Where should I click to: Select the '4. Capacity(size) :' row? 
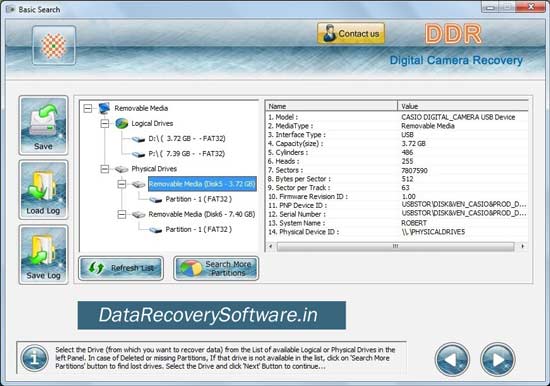[397, 144]
